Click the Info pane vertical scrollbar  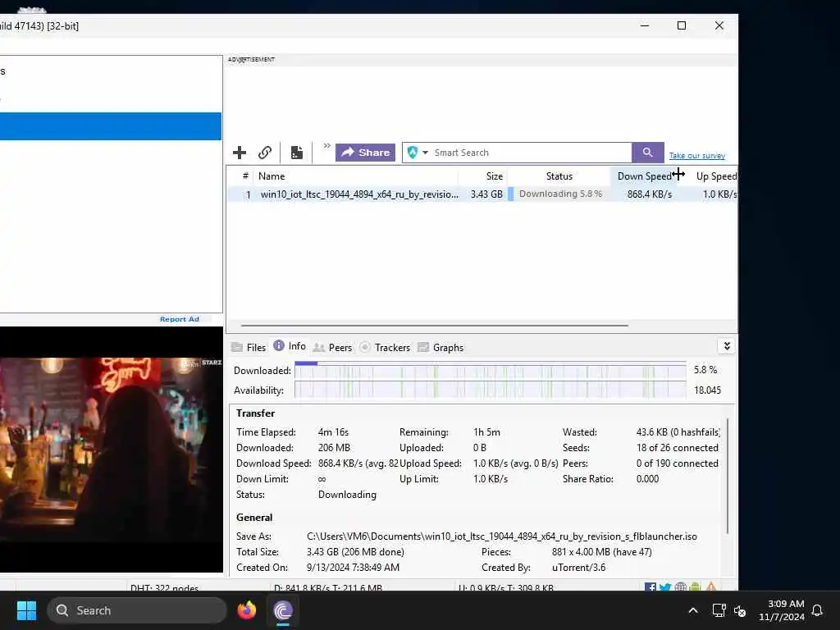pyautogui.click(x=728, y=476)
